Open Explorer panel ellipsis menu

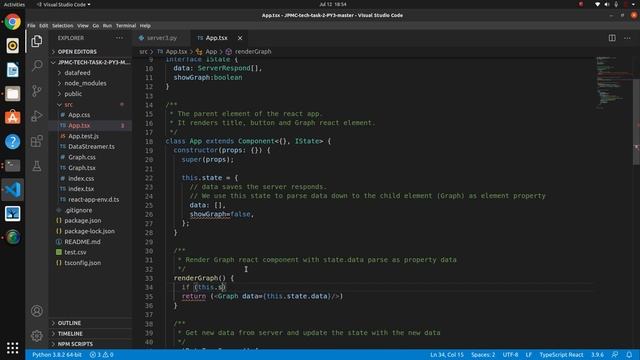[x=119, y=38]
